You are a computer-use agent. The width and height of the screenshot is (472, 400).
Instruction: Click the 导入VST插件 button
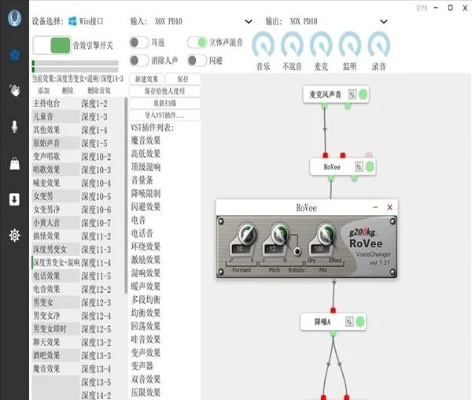tap(165, 115)
